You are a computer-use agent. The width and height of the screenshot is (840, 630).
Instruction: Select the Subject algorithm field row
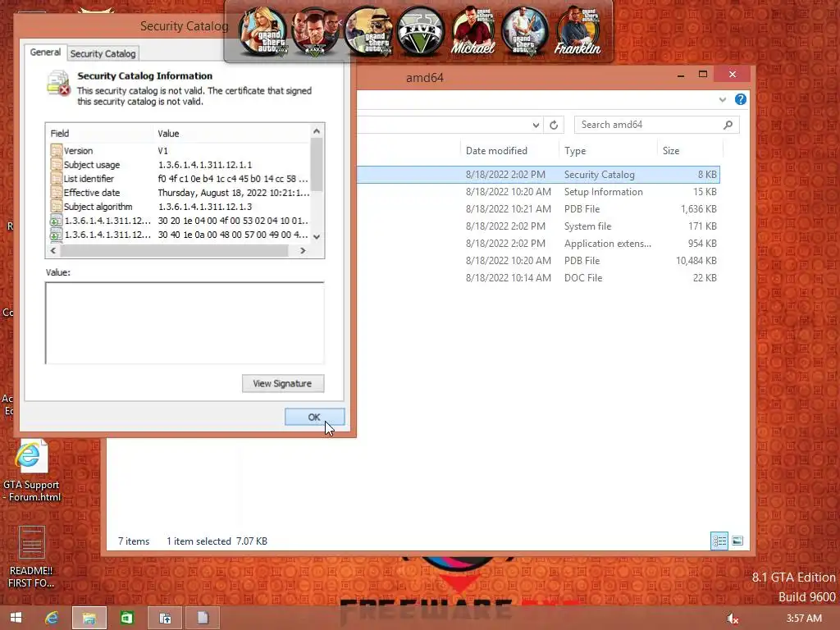(180, 206)
